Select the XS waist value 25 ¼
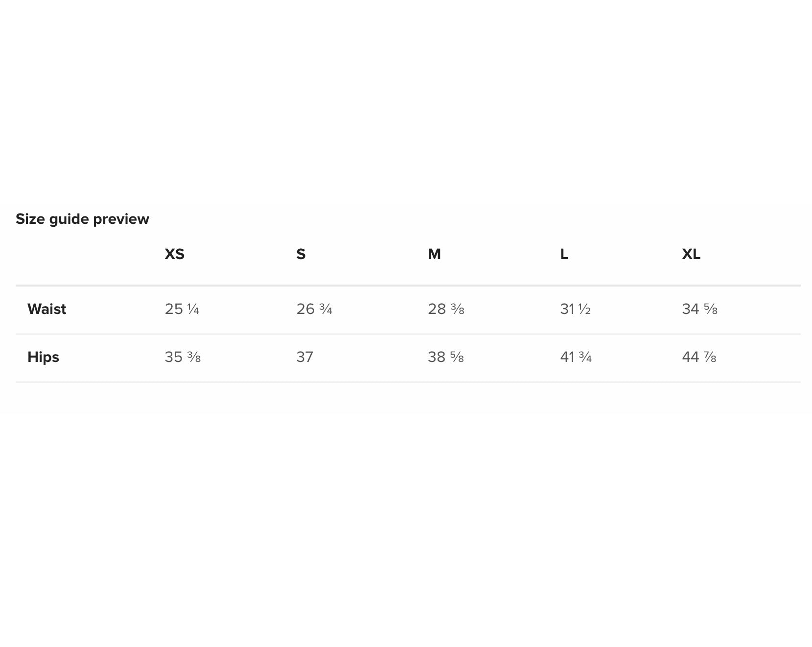This screenshot has height=647, width=812. click(182, 309)
